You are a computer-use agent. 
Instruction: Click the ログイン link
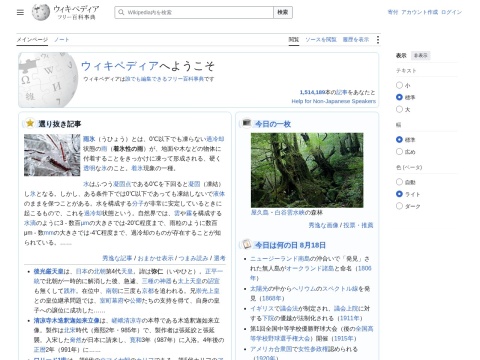451,12
